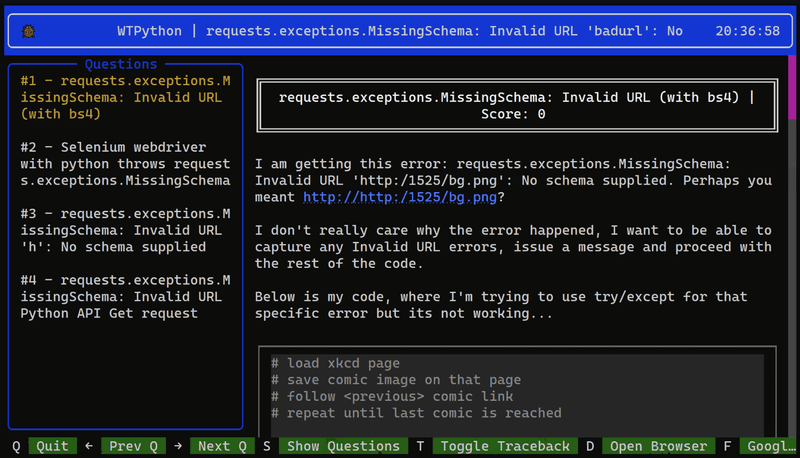Image resolution: width=800 pixels, height=458 pixels.
Task: Click the S key hint beside Show Questions
Action: [x=267, y=446]
